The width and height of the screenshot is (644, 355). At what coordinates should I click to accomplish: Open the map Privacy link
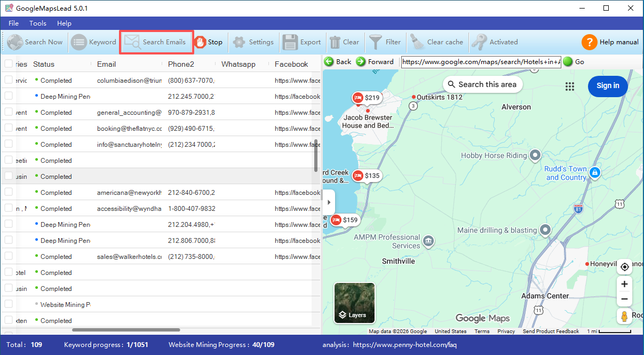pyautogui.click(x=506, y=332)
